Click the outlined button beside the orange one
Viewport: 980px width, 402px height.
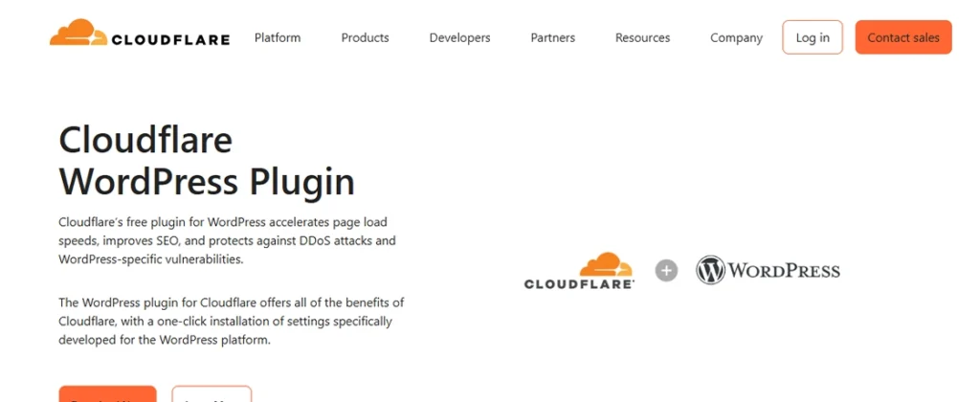tap(212, 394)
